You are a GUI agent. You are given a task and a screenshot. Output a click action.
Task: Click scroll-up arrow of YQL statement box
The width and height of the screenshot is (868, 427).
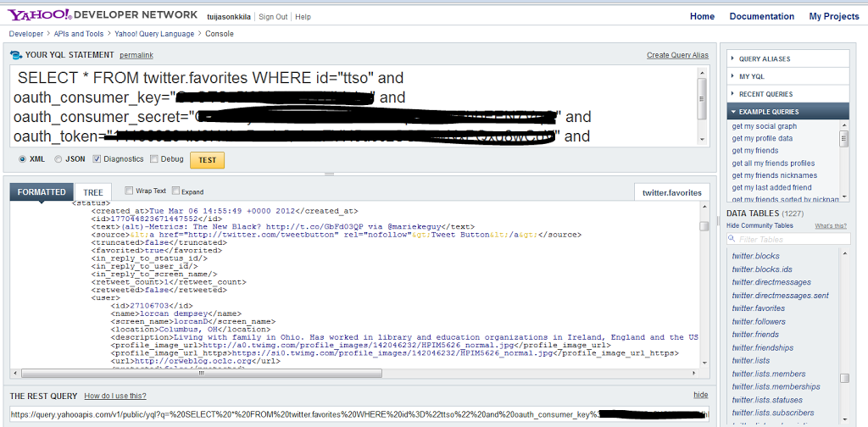coord(702,75)
